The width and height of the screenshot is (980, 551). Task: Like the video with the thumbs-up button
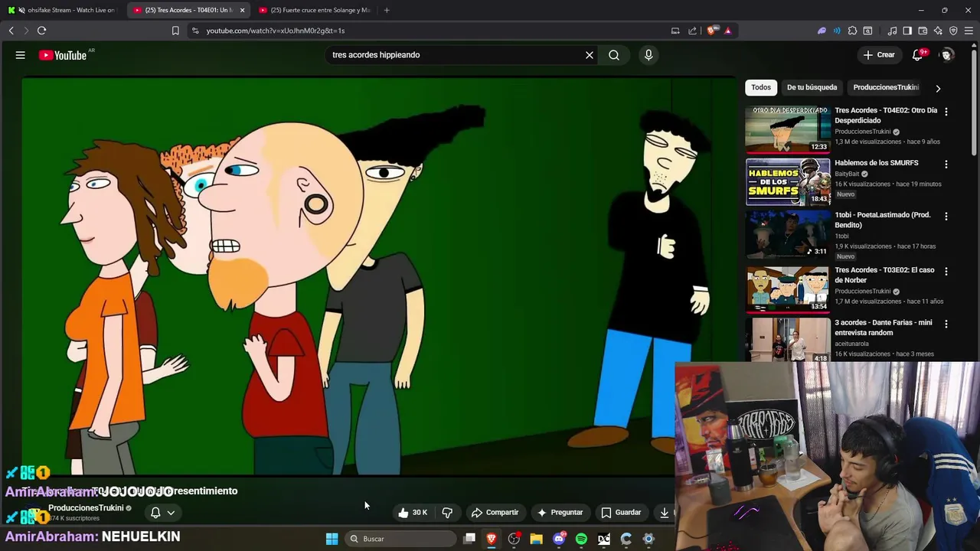click(x=412, y=513)
